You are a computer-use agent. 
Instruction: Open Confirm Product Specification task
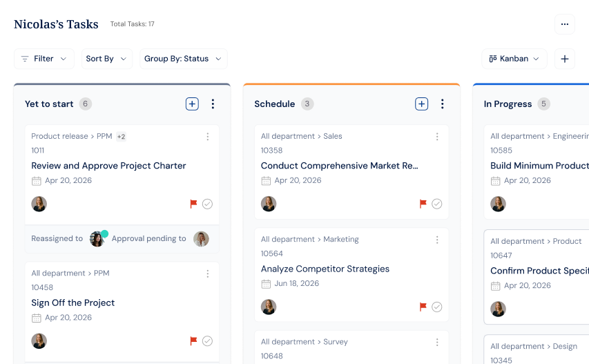pos(539,271)
